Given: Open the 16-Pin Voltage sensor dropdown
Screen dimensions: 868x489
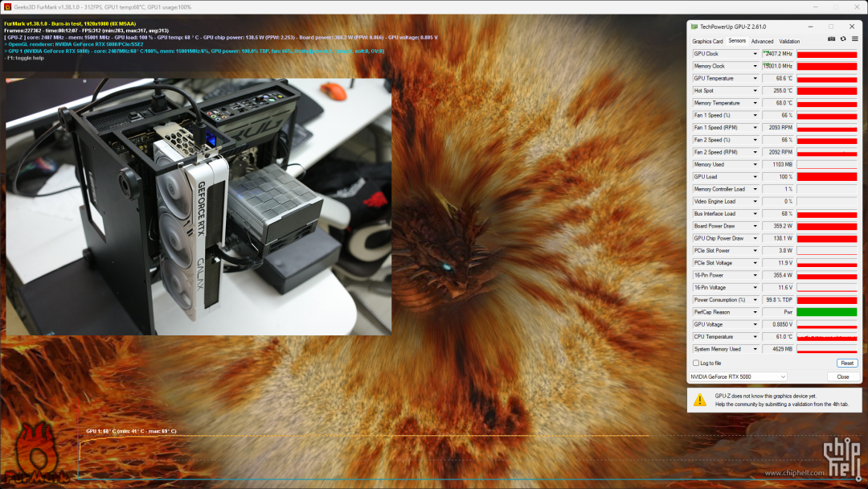Looking at the screenshot, I should coord(755,287).
